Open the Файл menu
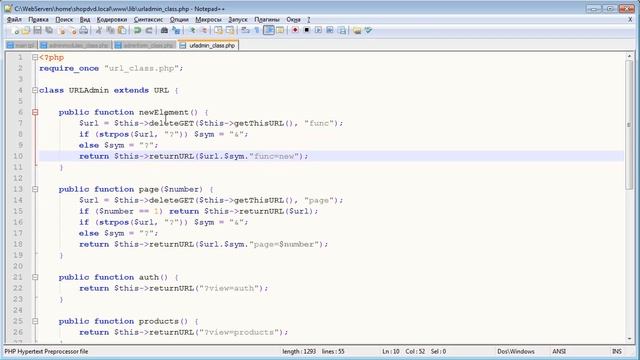Image resolution: width=640 pixels, height=360 pixels. 14,19
